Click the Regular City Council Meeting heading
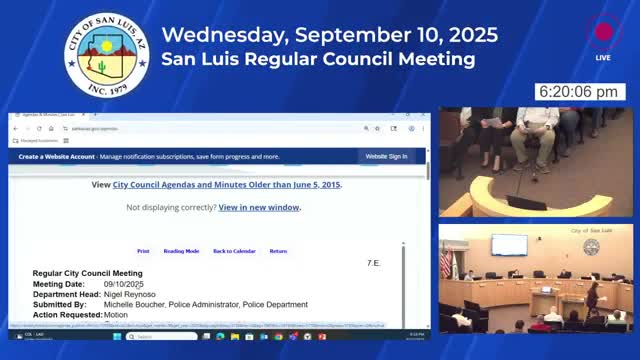The height and width of the screenshot is (360, 640). [88, 273]
